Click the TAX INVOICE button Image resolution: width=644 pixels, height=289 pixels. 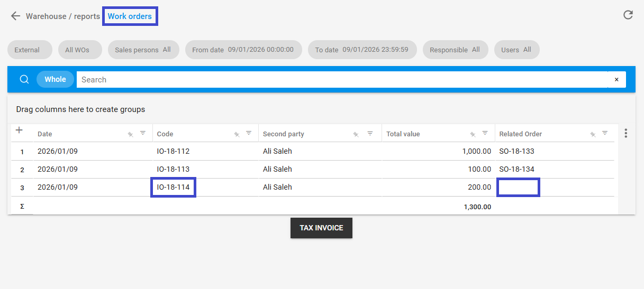point(321,228)
